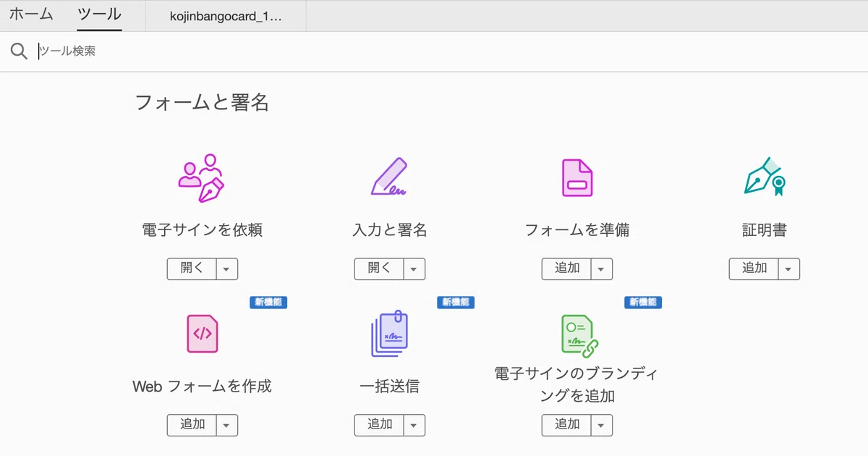Open the 入力と署名 tool with 開く
868x456 pixels.
(x=379, y=269)
